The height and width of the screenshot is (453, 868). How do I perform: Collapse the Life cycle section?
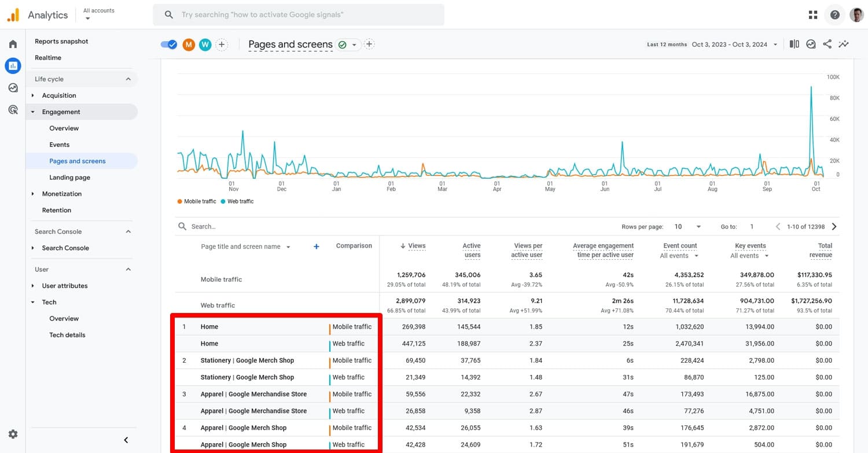[x=128, y=79]
